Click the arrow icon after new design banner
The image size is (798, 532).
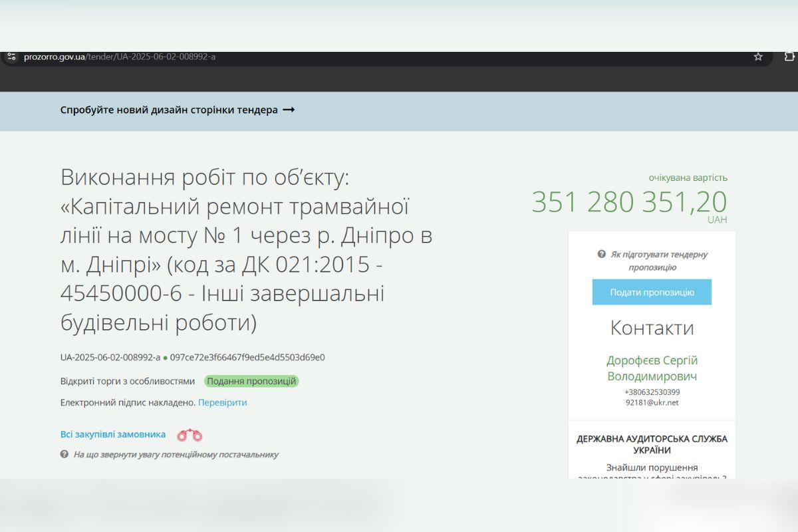coord(289,110)
